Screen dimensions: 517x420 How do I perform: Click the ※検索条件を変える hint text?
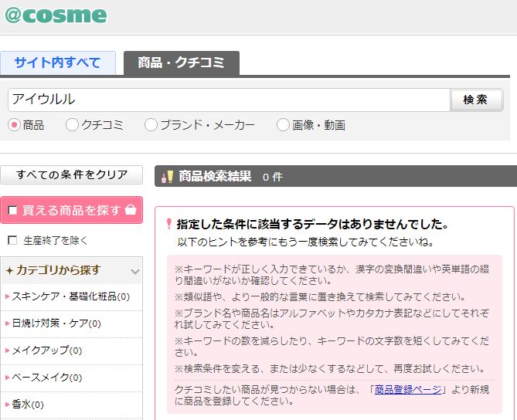(330, 368)
